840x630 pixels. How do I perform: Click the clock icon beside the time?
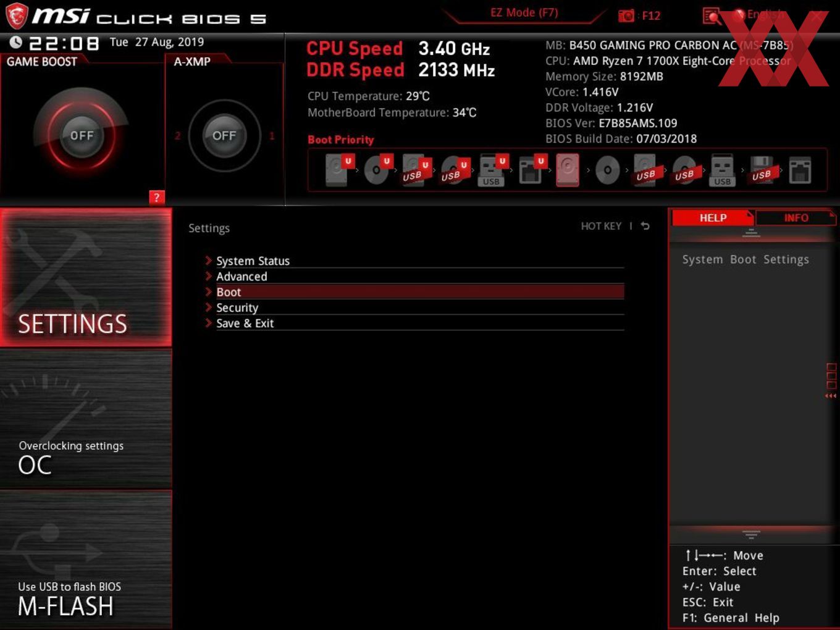(15, 42)
